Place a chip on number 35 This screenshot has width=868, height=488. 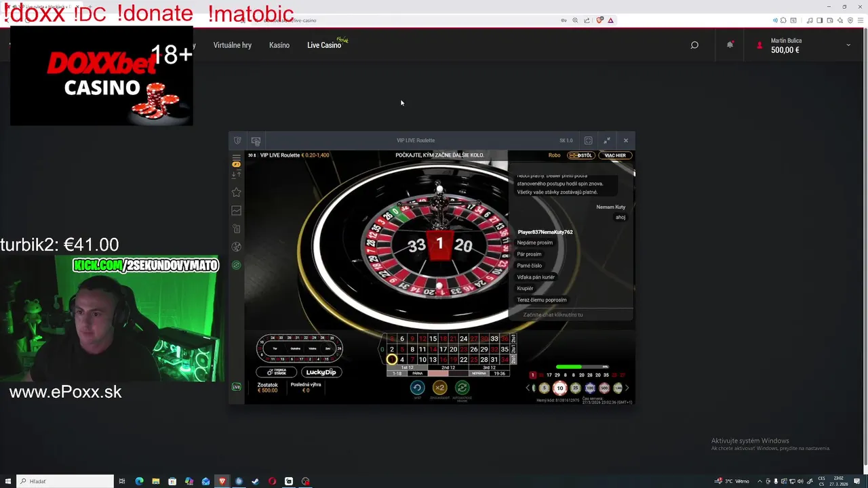(505, 349)
